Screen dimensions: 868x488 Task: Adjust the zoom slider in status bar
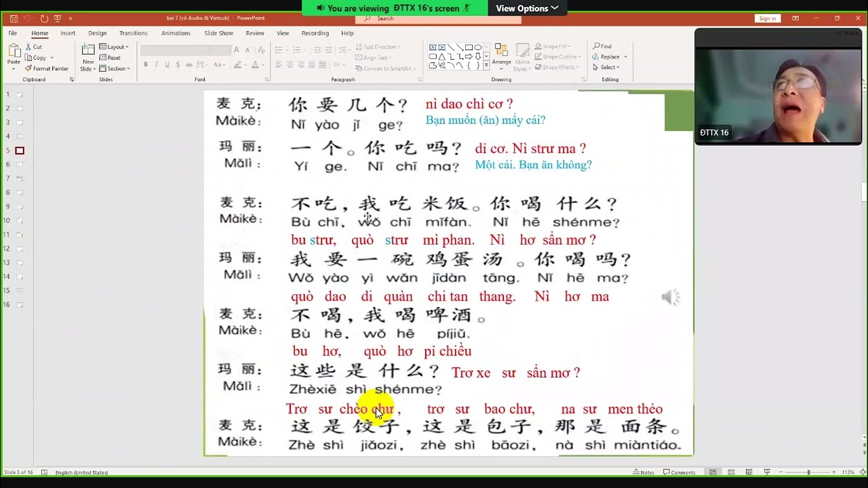808,472
